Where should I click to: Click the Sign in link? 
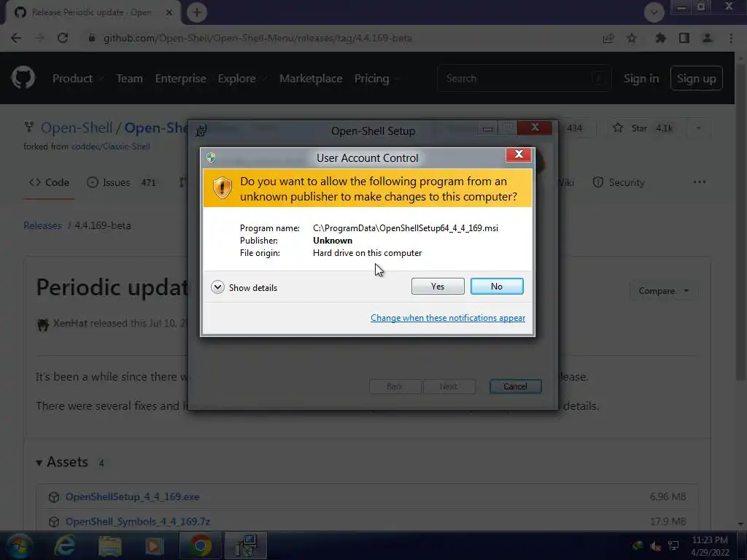pyautogui.click(x=640, y=79)
